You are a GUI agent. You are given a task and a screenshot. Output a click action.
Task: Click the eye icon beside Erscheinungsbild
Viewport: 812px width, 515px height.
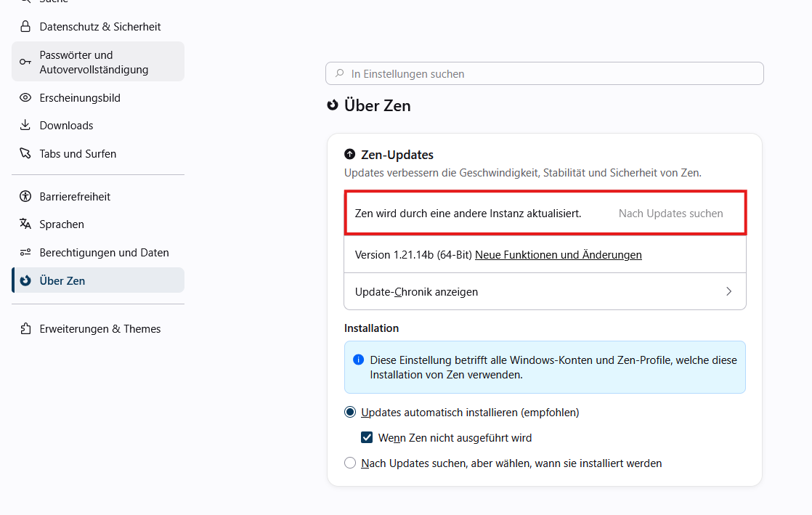point(25,97)
